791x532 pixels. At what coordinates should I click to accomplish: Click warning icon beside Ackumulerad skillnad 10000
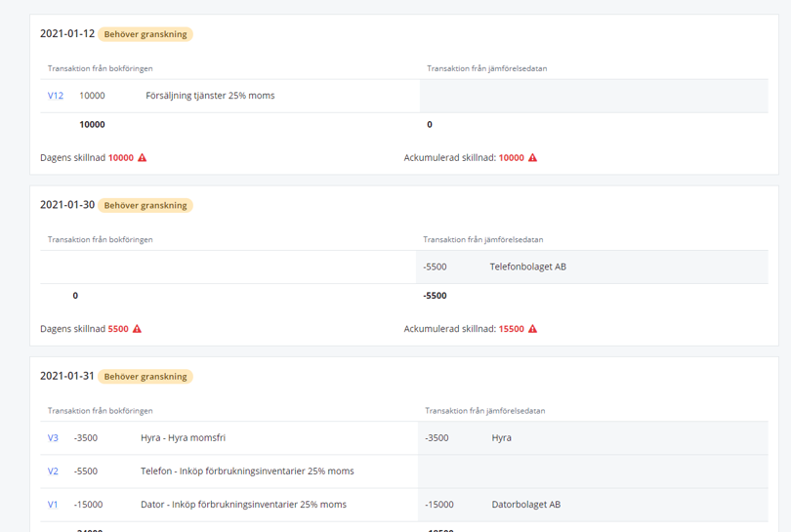532,158
